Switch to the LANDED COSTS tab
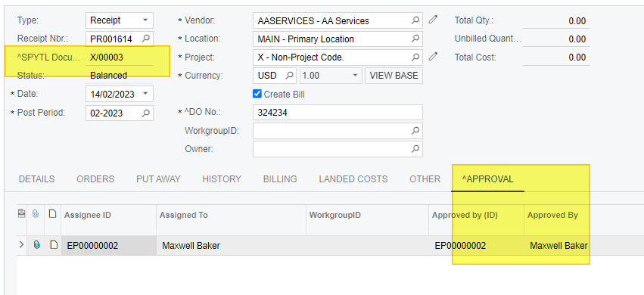This screenshot has height=295, width=644. tap(353, 179)
